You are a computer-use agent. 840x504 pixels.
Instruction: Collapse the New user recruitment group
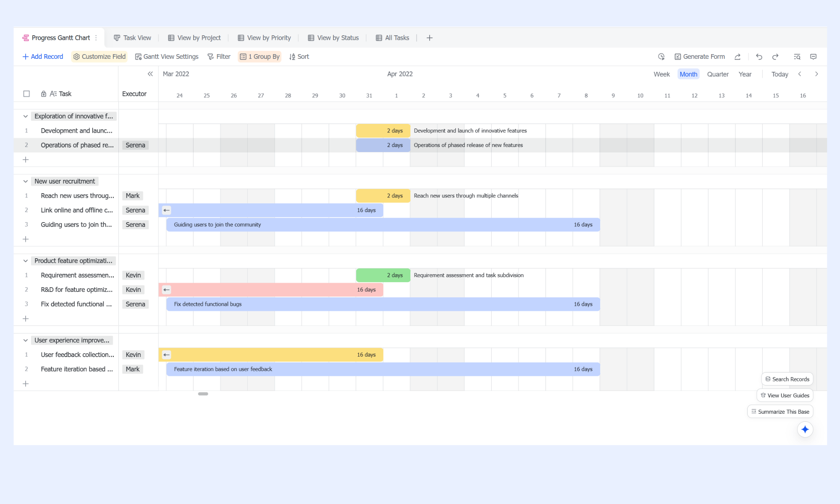26,181
